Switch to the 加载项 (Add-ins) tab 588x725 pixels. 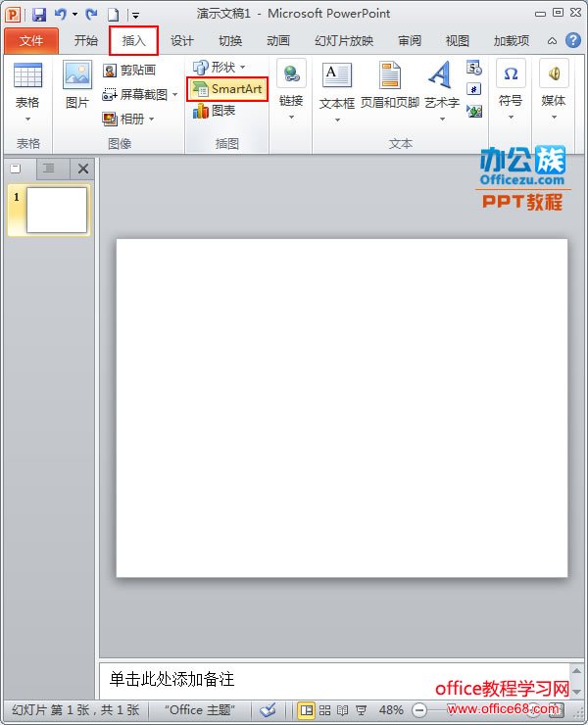pyautogui.click(x=512, y=41)
